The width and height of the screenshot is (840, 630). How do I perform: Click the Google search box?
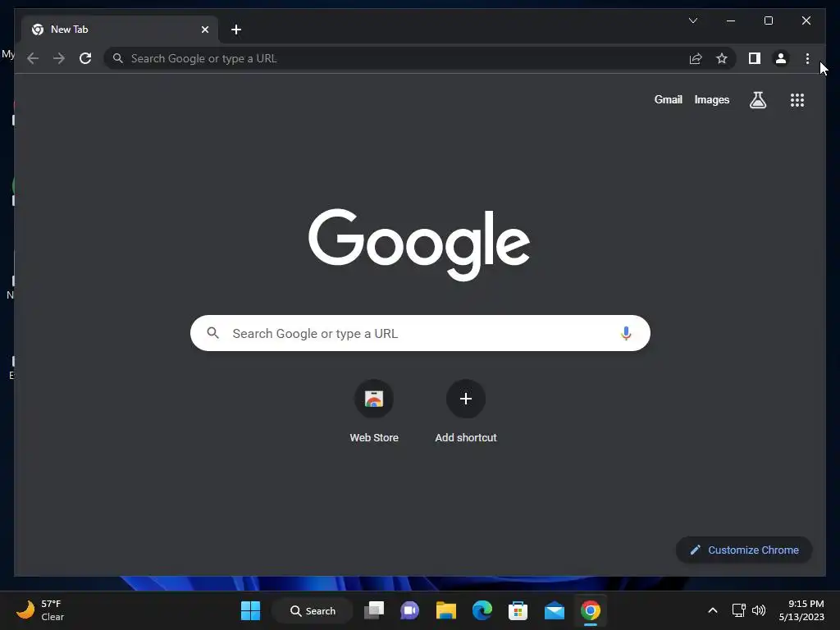coord(420,333)
